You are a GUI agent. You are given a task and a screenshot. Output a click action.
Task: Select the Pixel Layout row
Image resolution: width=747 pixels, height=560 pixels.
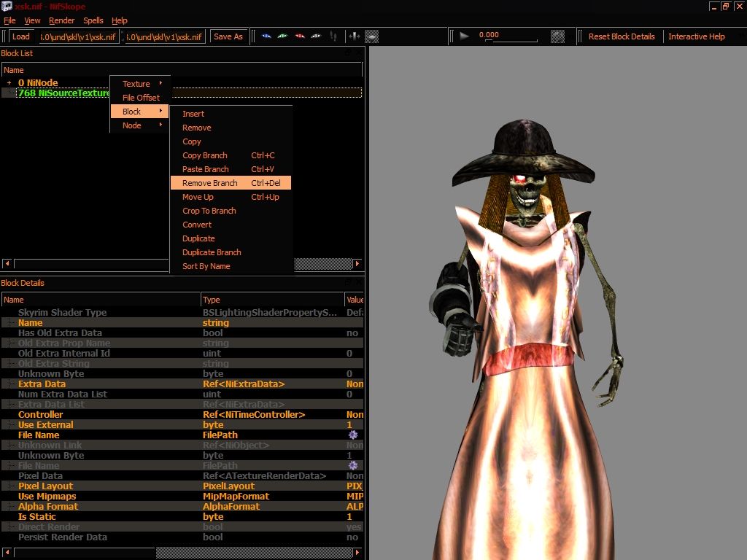pos(182,486)
